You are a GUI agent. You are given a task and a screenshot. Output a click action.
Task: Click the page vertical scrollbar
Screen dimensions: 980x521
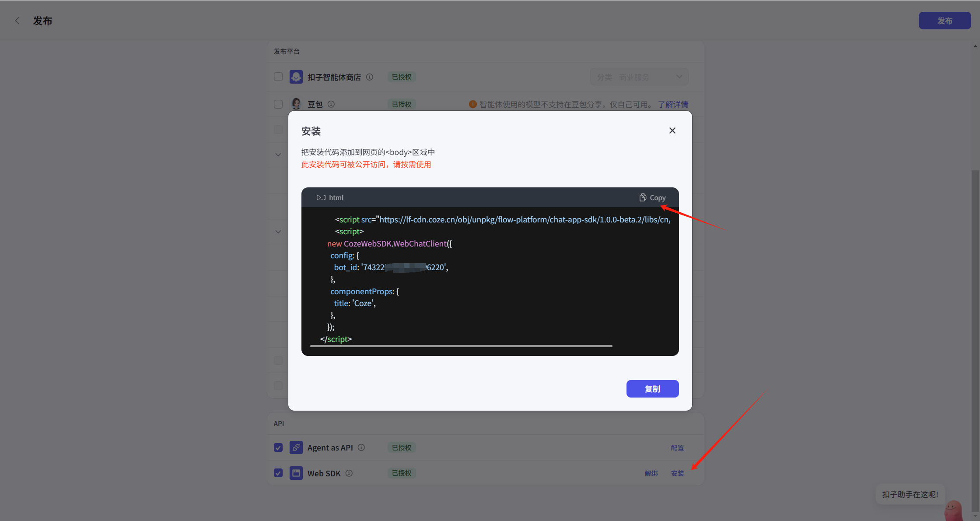(x=975, y=341)
